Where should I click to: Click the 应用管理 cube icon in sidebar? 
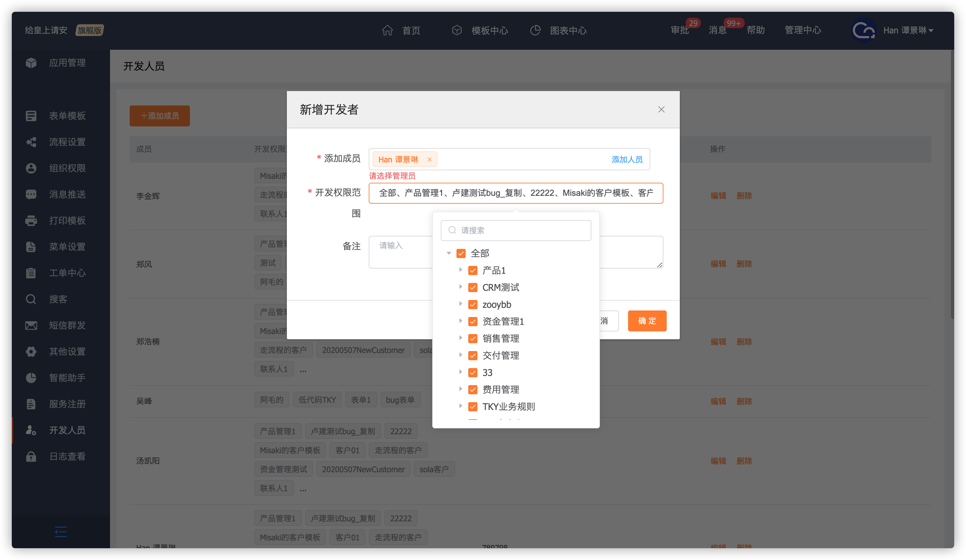(31, 63)
